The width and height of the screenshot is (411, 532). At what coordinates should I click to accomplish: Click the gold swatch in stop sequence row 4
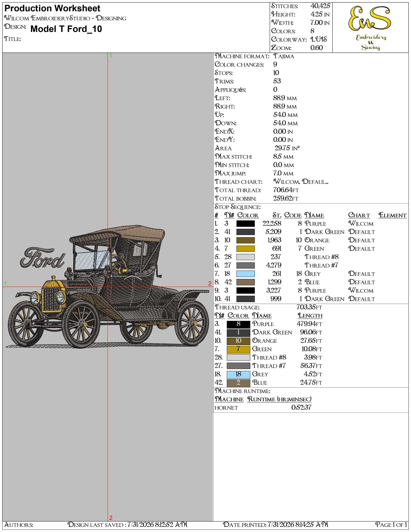[246, 249]
